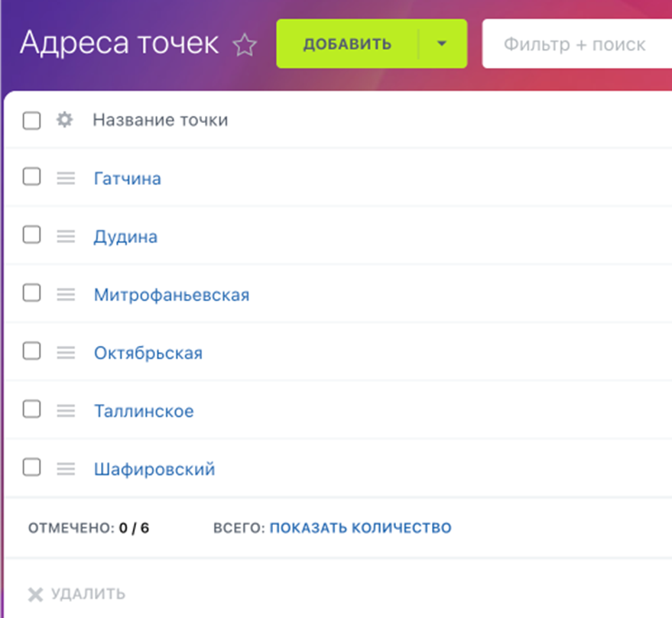The image size is (672, 618).
Task: Click the drag handle next to Дудина
Action: [x=64, y=235]
